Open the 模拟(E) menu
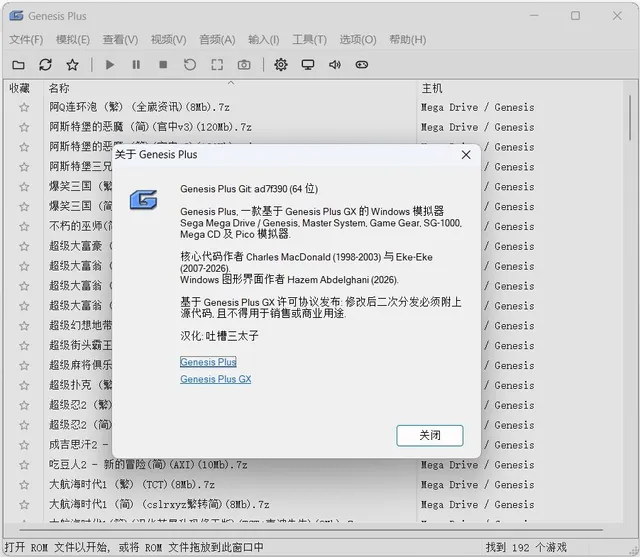The image size is (640, 557). pos(73,40)
